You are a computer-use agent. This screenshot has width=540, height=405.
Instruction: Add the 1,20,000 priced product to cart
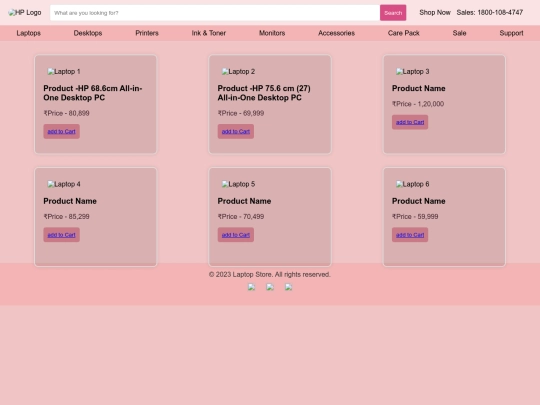pos(410,122)
